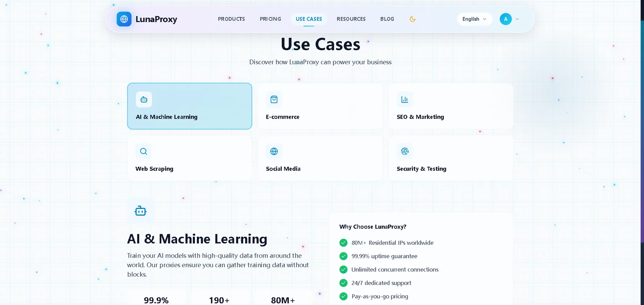Expand the account menu chevron next to the avatar
Screen dimensions: 644x305
click(x=517, y=19)
